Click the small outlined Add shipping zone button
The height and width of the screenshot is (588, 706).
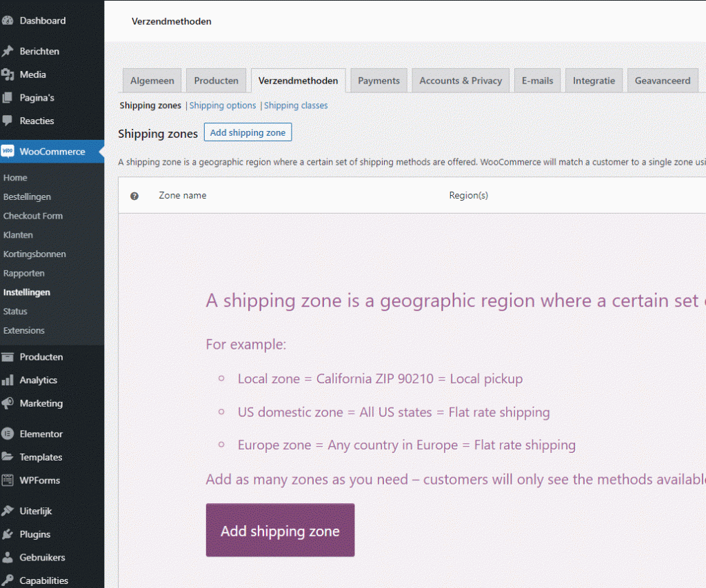[248, 132]
